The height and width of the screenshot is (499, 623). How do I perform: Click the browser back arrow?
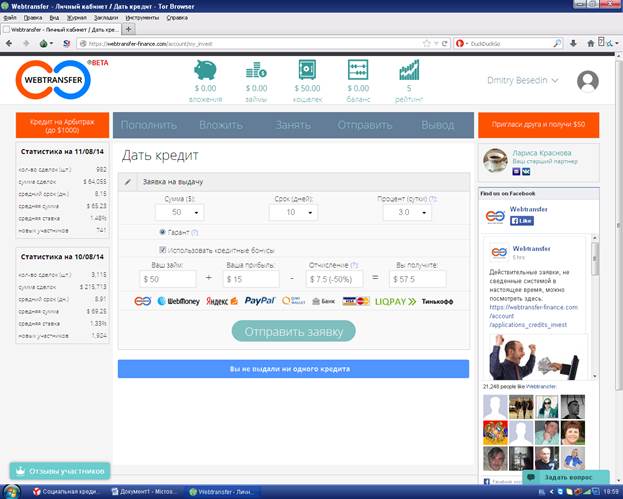coord(9,43)
